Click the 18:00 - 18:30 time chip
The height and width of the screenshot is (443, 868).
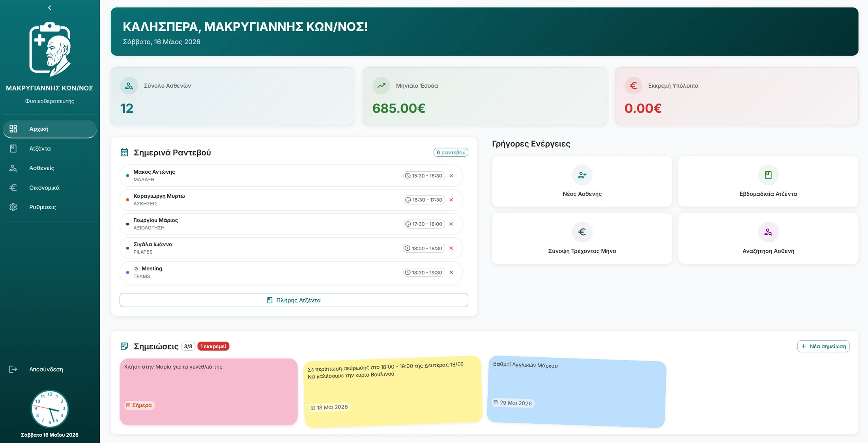424,248
